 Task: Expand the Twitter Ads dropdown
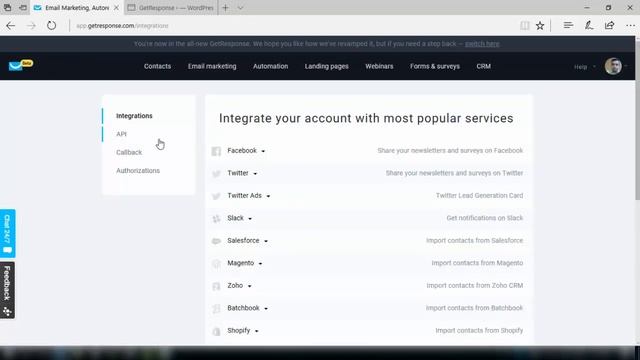coord(268,196)
